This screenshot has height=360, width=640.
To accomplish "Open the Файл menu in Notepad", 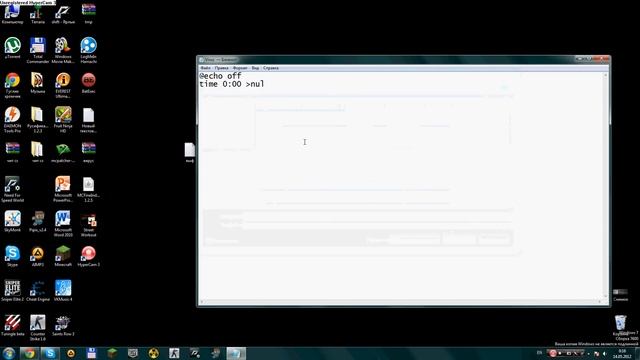I will [206, 68].
